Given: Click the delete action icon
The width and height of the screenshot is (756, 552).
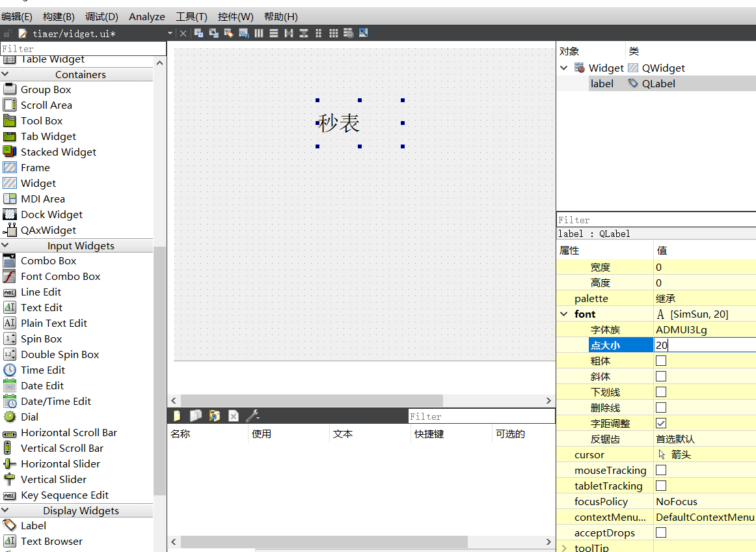Looking at the screenshot, I should [234, 416].
